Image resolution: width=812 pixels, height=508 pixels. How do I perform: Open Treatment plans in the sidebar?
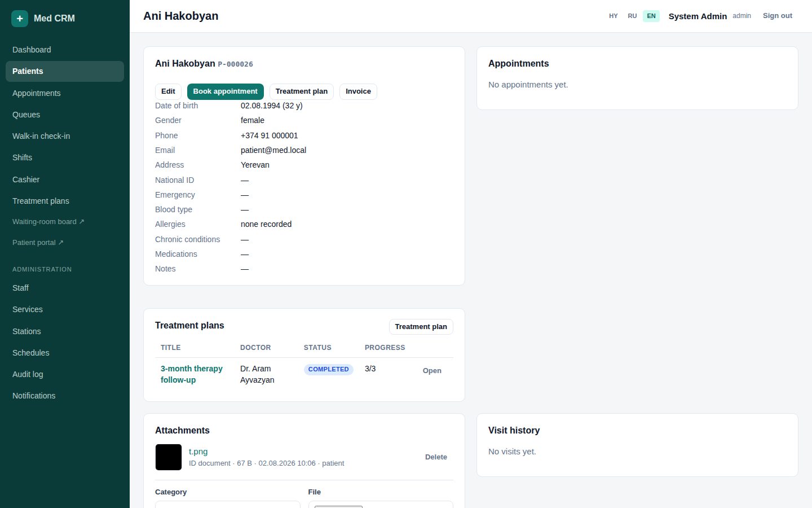click(x=65, y=201)
